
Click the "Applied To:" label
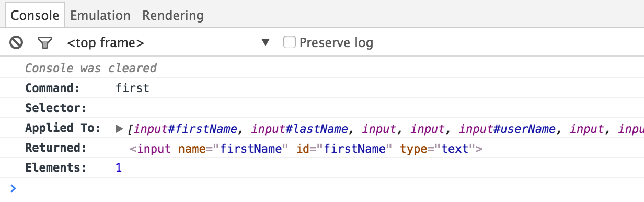(x=63, y=128)
